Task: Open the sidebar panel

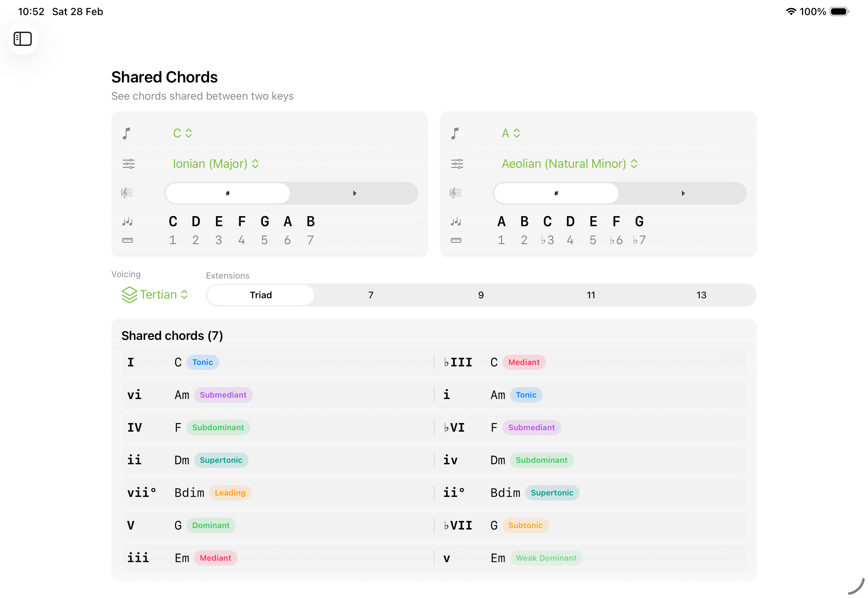Action: (23, 39)
